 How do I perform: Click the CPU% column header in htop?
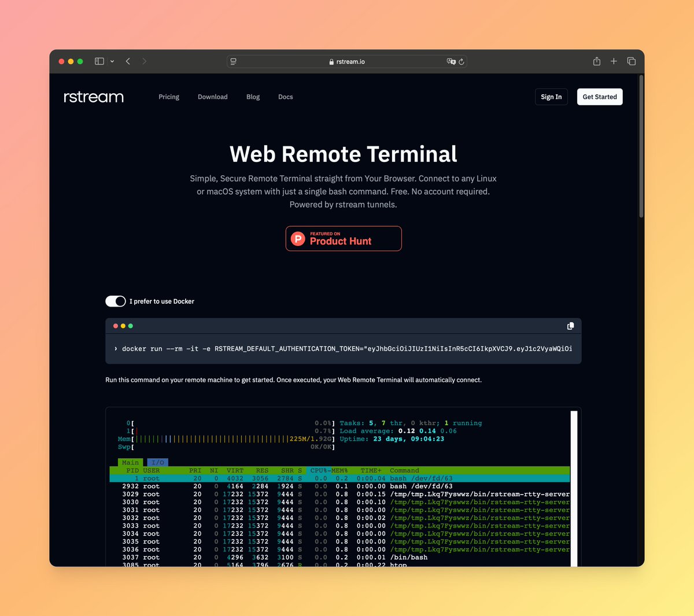[319, 470]
